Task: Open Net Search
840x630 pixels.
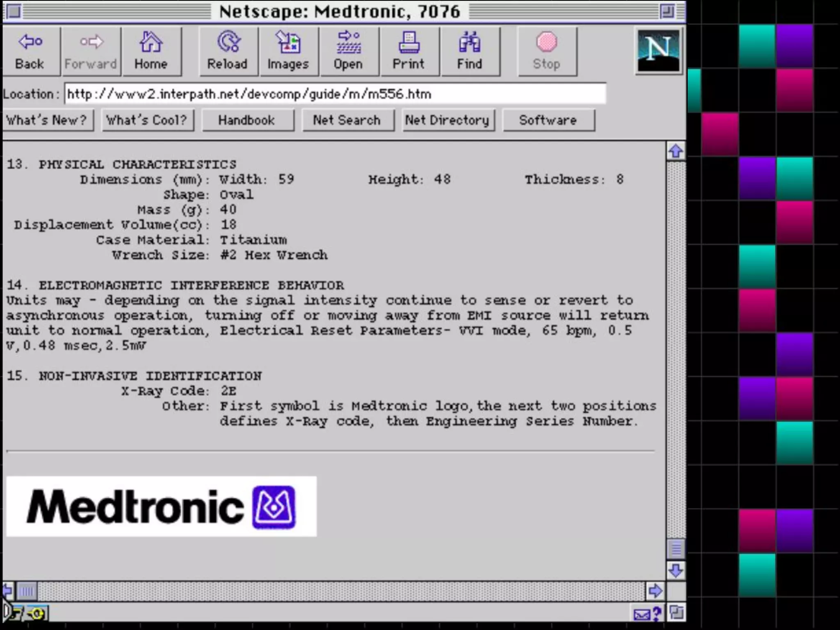Action: [x=347, y=120]
